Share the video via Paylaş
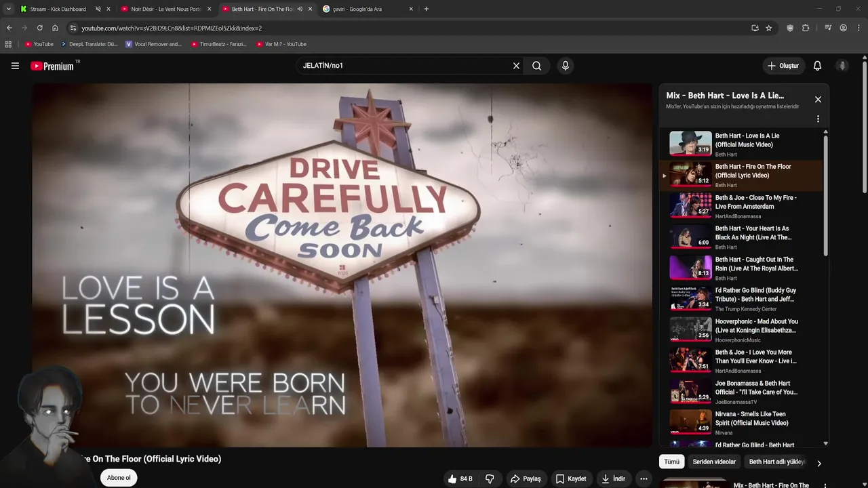The height and width of the screenshot is (488, 868). [526, 479]
